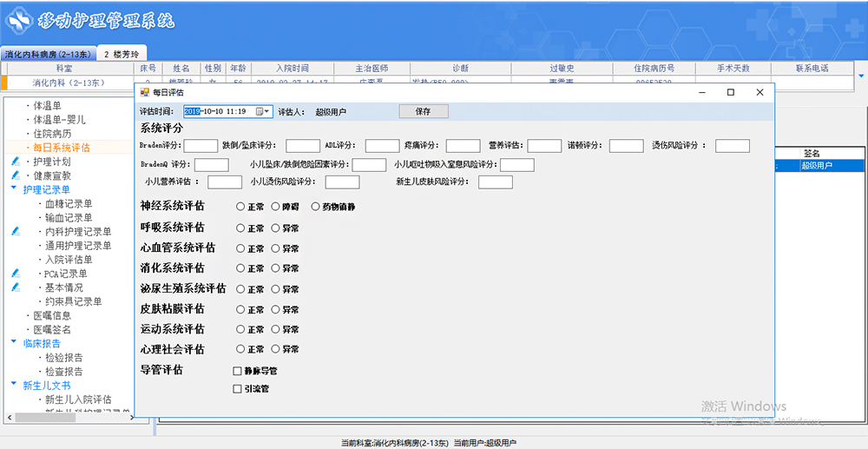868x449 pixels.
Task: Open 检验报告 tree item
Action: click(64, 358)
